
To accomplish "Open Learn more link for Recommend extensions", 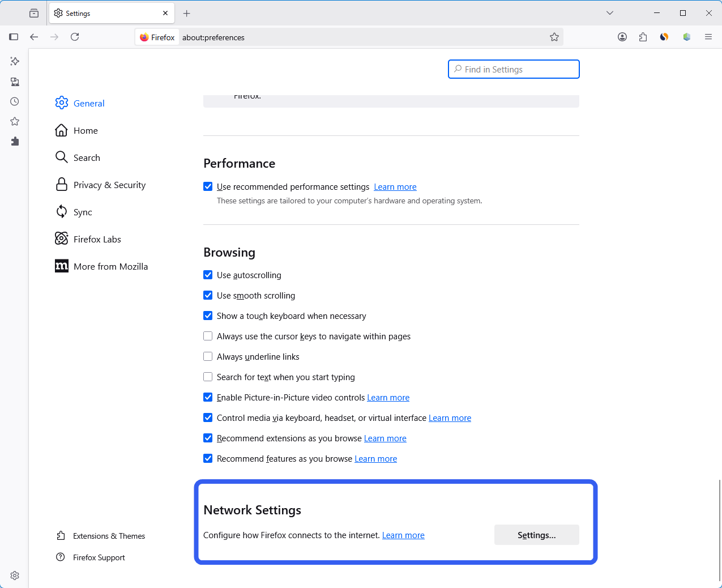I will (385, 438).
